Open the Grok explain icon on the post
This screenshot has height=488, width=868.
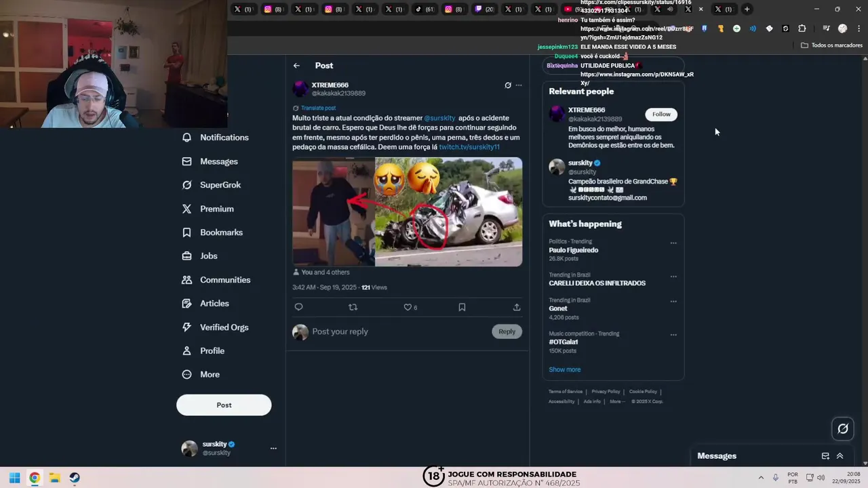pos(508,85)
